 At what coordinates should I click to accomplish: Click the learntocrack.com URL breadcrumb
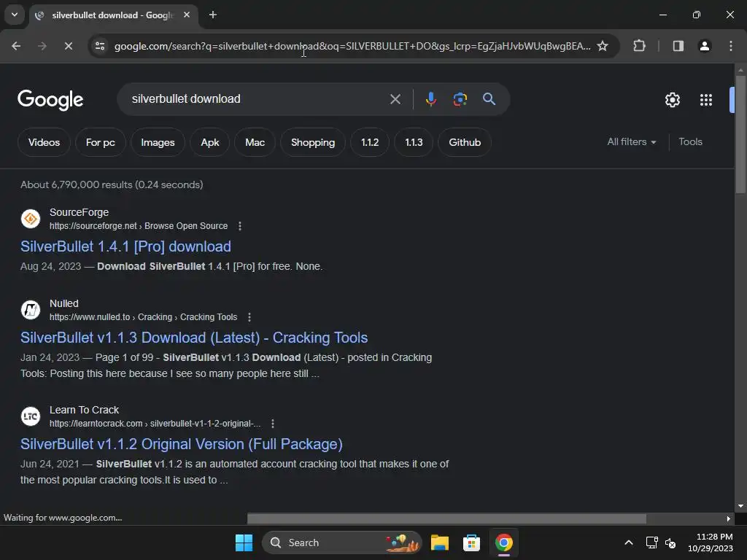tap(155, 424)
